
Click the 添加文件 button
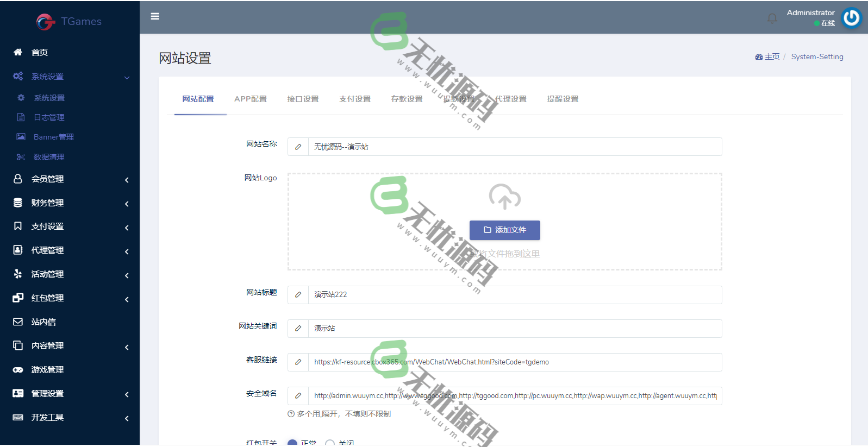(x=505, y=230)
